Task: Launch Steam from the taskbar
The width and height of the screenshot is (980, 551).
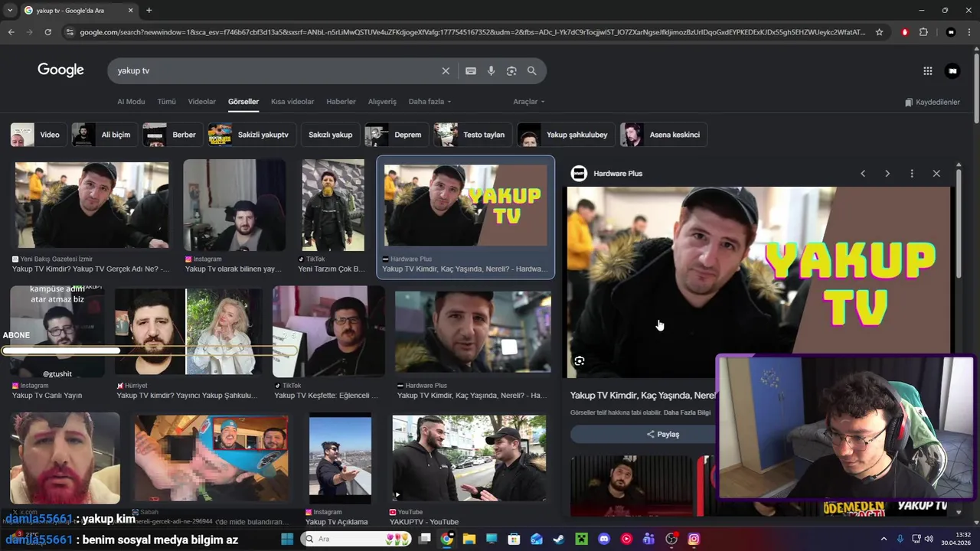Action: coord(559,539)
